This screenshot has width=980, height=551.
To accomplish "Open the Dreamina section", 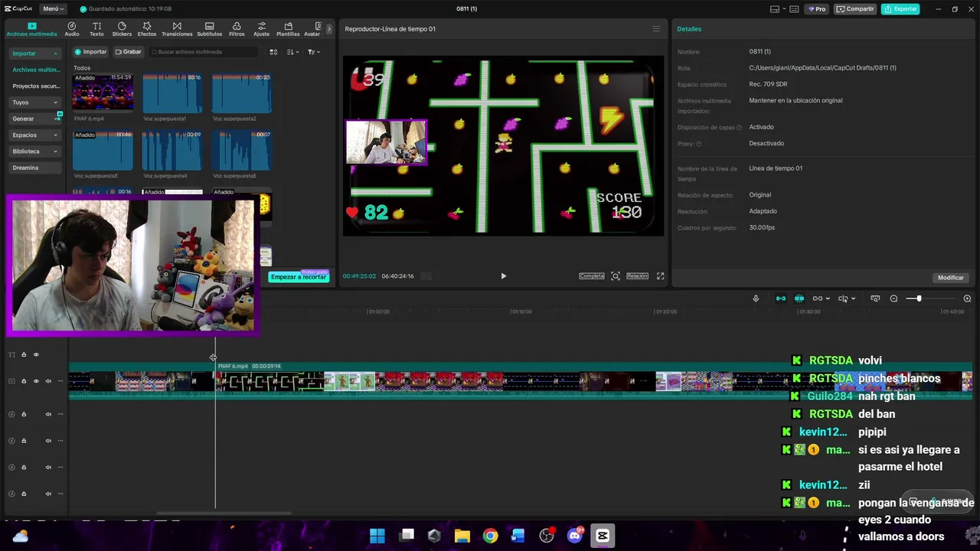I will (x=35, y=168).
